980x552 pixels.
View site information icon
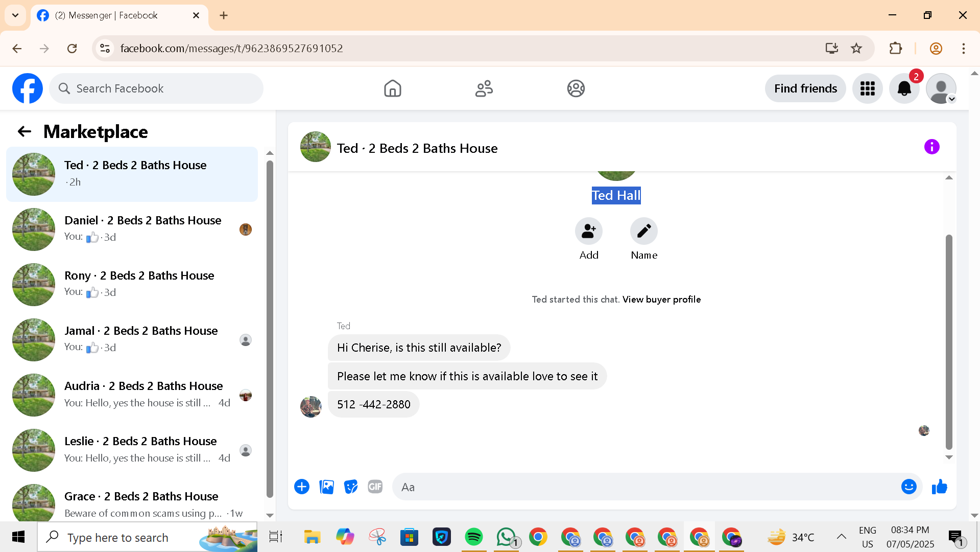[x=105, y=49]
